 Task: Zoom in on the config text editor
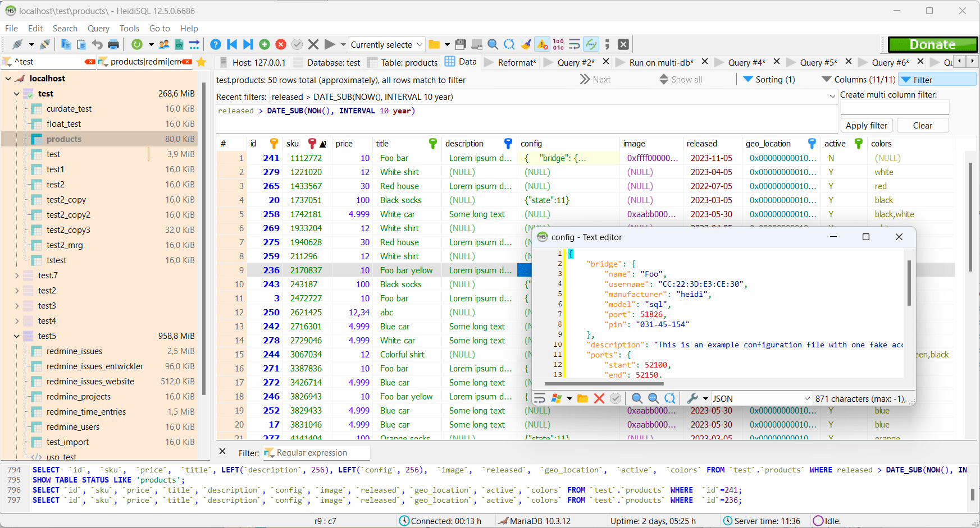[637, 398]
